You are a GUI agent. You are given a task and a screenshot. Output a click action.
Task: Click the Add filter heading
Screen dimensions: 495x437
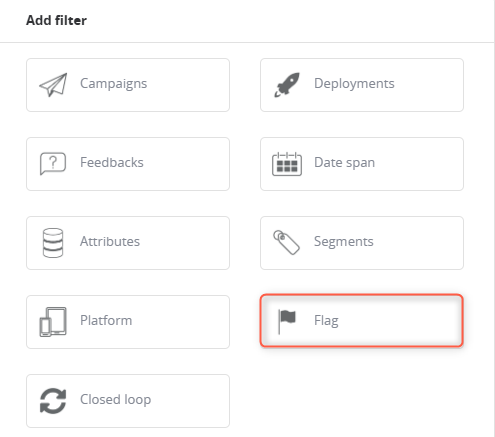(x=56, y=20)
